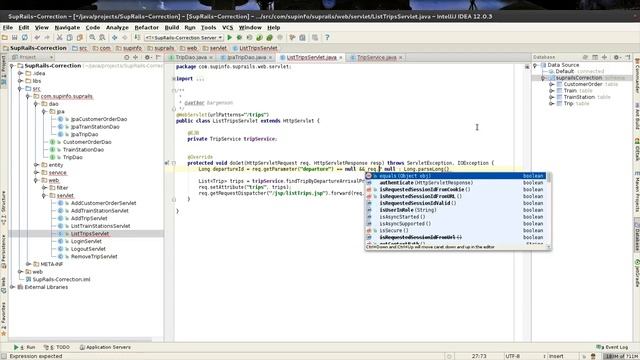Click the Database panel refresh icon
The width and height of the screenshot is (640, 360).
585,57
